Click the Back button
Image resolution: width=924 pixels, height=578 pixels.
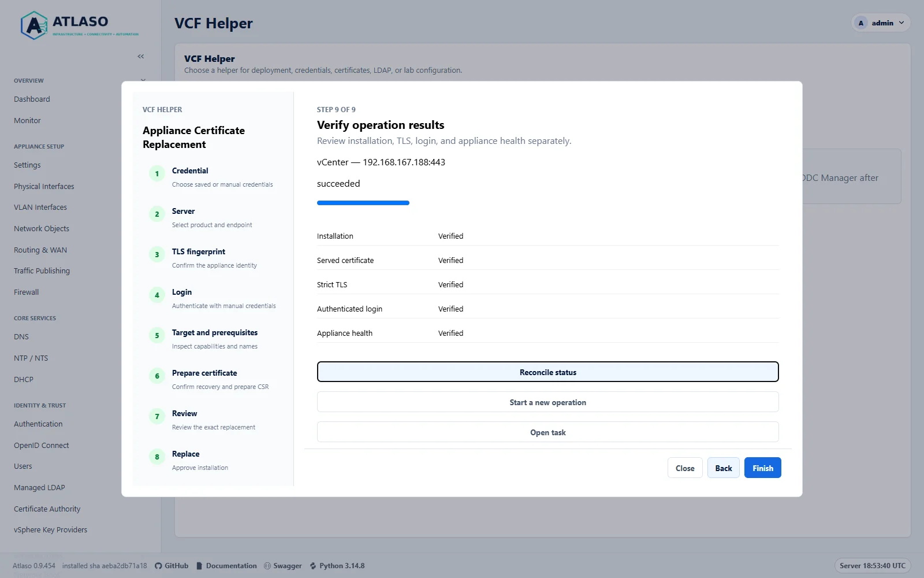click(723, 468)
